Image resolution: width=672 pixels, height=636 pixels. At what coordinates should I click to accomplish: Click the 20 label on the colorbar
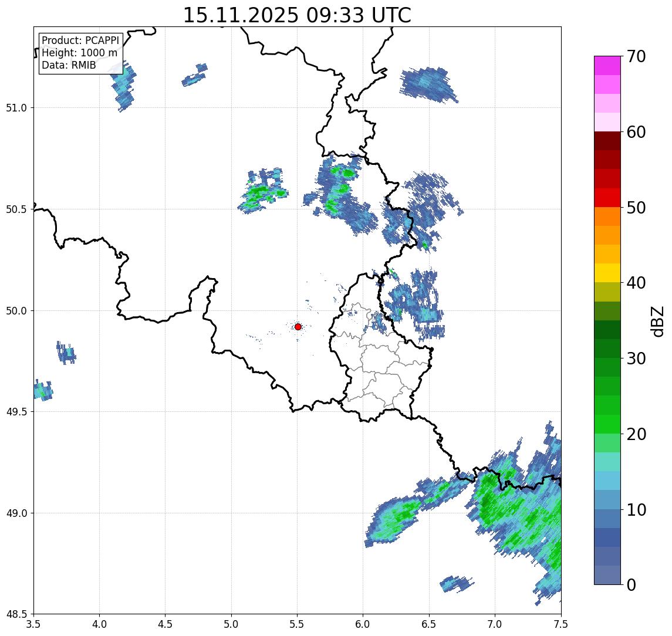[x=636, y=434]
